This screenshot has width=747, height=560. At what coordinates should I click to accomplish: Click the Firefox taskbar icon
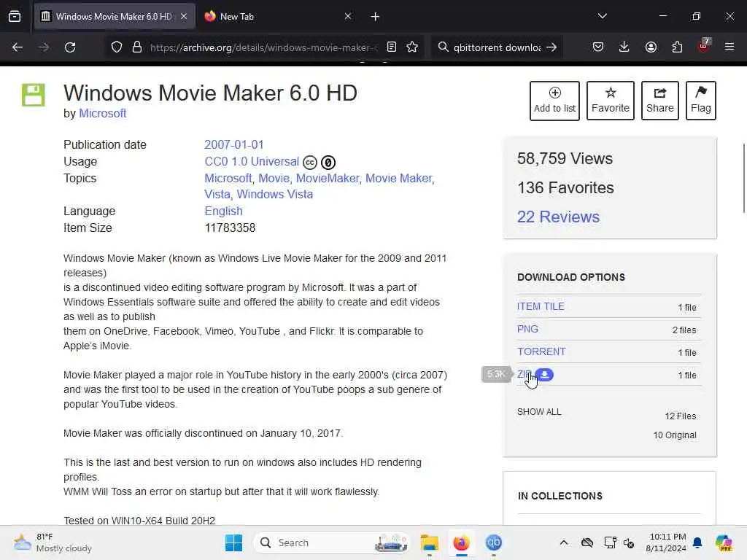[x=461, y=542]
